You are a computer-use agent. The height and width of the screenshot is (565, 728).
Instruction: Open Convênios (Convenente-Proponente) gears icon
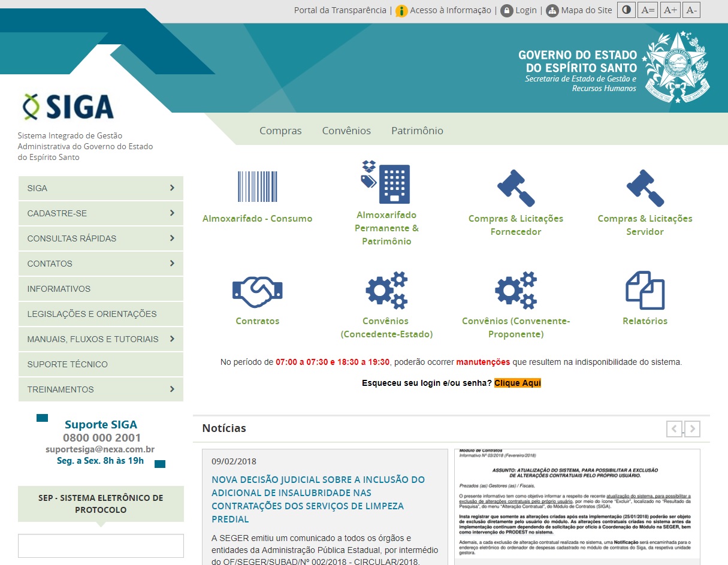coord(516,290)
